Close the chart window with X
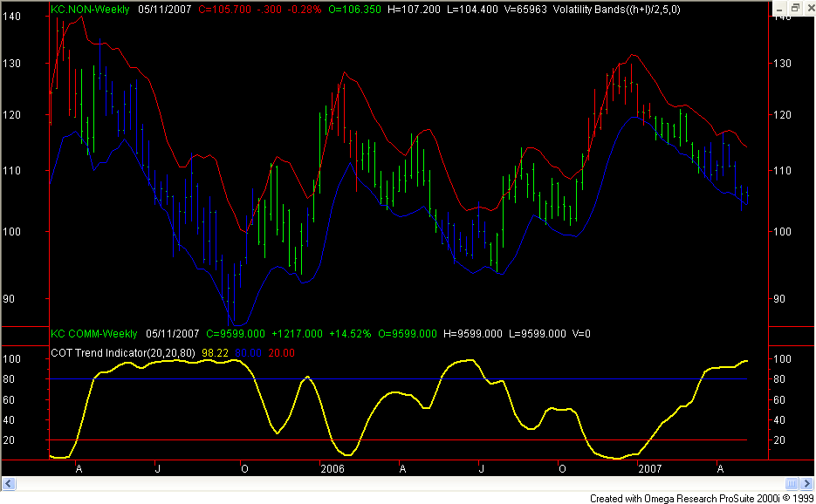This screenshot has height=504, width=816. [810, 9]
